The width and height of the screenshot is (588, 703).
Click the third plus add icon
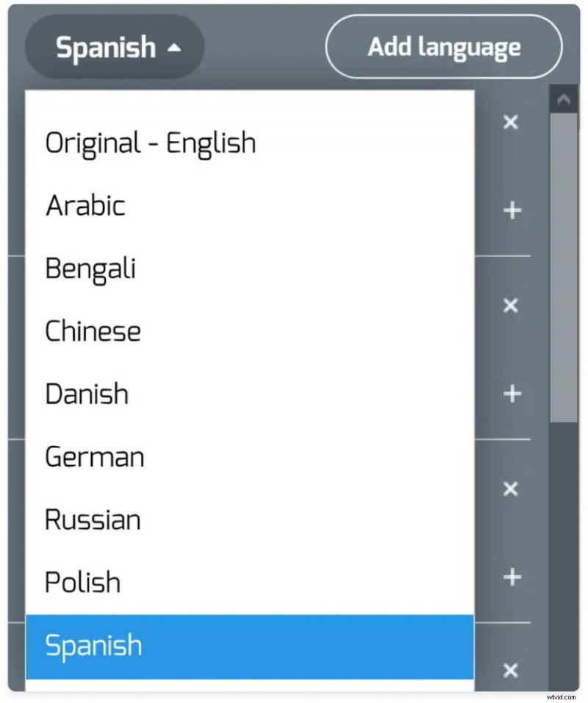click(510, 577)
